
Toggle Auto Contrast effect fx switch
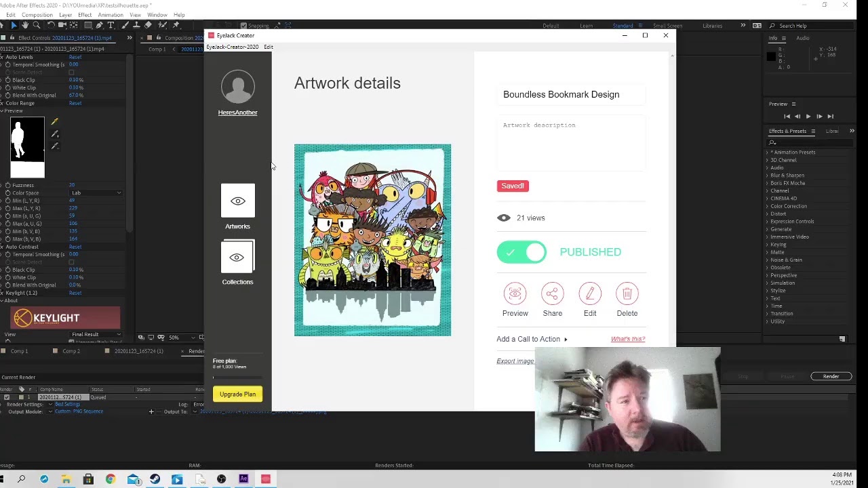click(2, 247)
